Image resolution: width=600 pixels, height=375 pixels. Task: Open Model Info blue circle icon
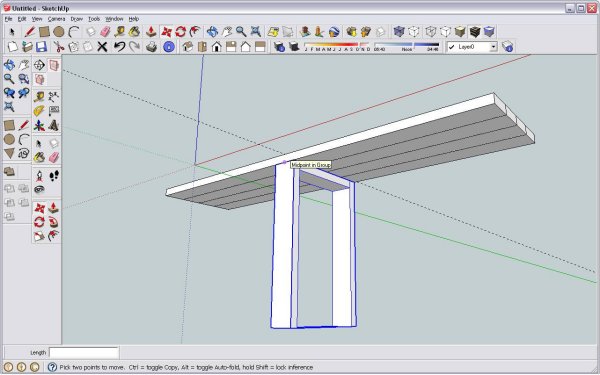click(169, 47)
